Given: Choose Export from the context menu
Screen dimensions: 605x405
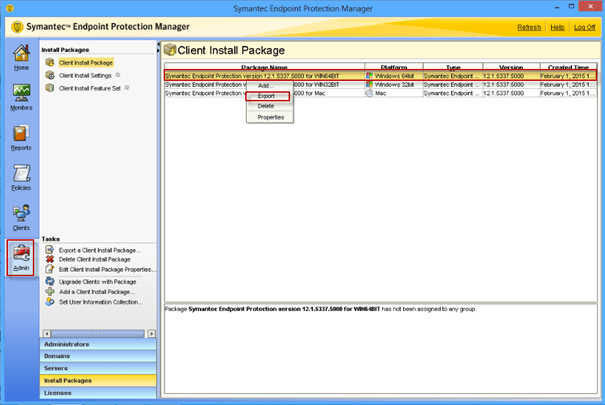Looking at the screenshot, I should tap(266, 96).
